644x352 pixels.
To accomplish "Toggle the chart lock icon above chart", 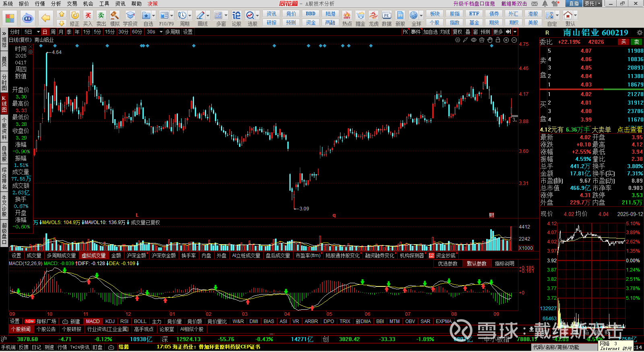I will [498, 40].
